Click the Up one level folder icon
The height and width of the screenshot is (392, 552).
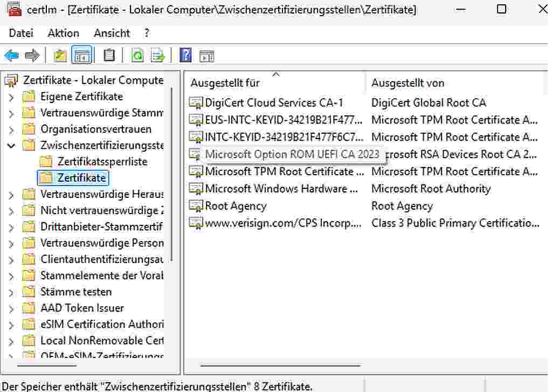(x=60, y=56)
